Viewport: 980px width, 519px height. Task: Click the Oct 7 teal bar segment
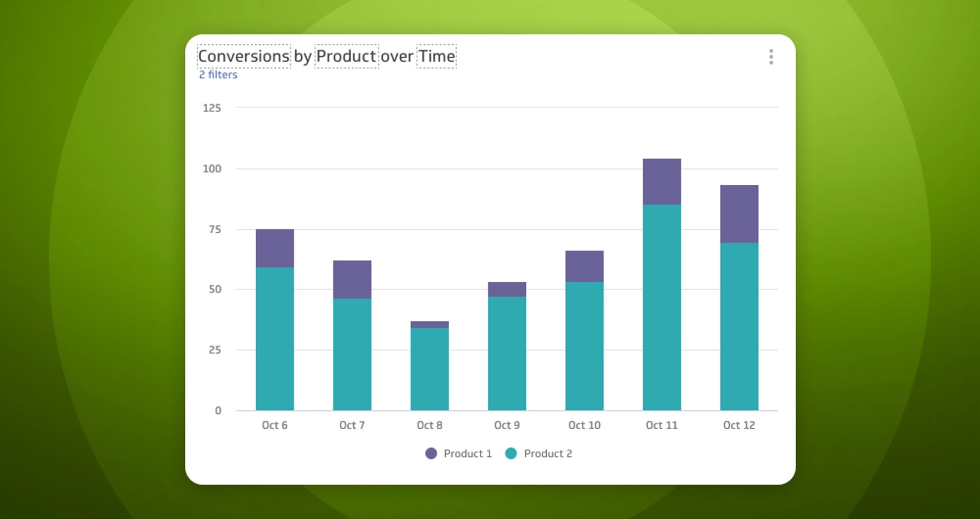352,354
